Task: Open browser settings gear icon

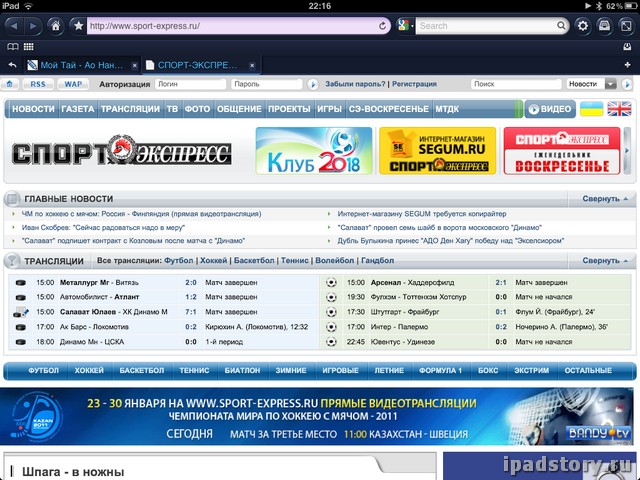Action: click(582, 26)
